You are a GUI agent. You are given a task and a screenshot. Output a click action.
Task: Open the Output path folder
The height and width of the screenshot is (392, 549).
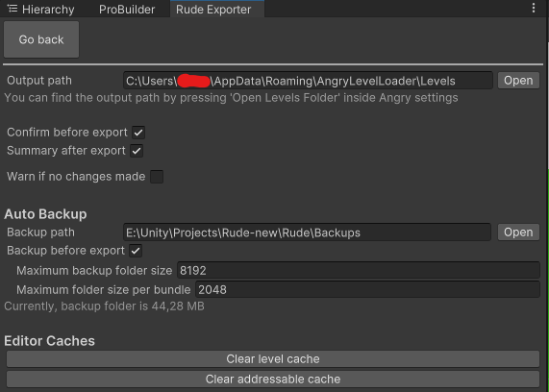click(x=518, y=81)
